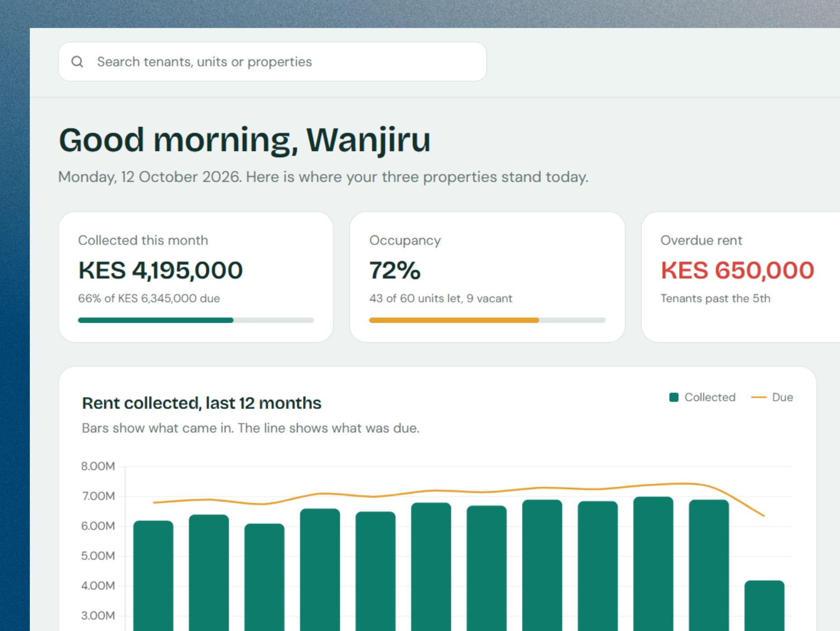This screenshot has height=631, width=840.
Task: Click '66% of KES 6,345,000 due' text
Action: coord(149,298)
